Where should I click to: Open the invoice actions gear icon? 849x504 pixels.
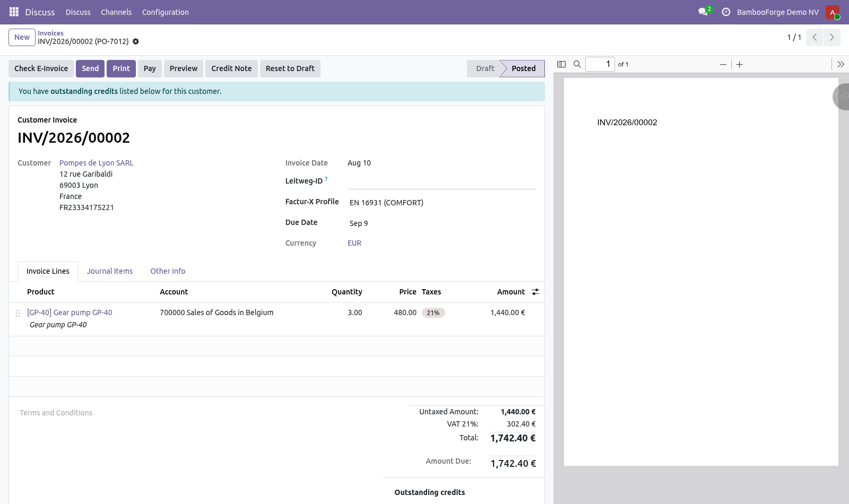point(136,41)
